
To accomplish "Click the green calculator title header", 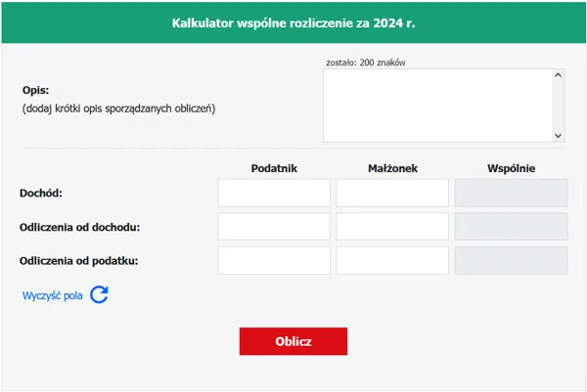I will click(x=293, y=22).
